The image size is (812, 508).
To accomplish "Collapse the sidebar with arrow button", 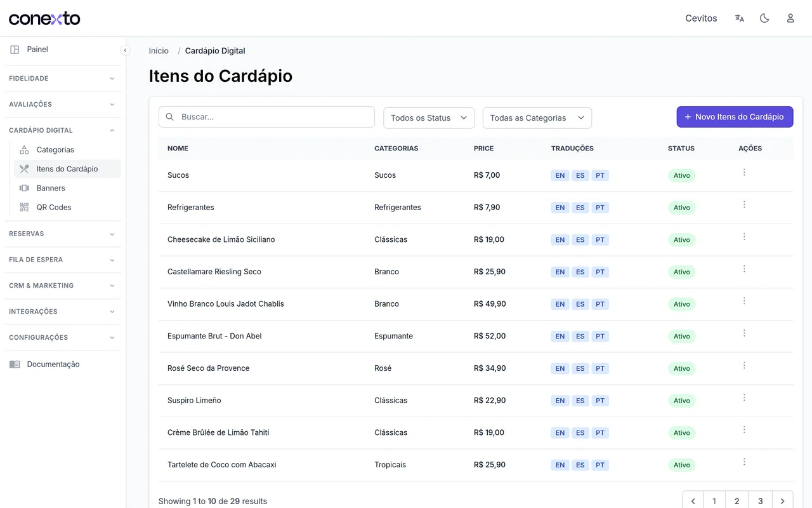I will coord(125,50).
